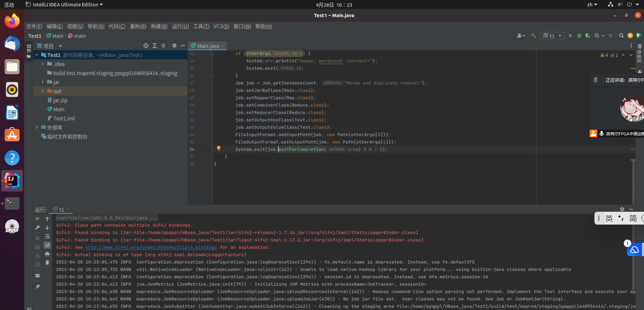Screen dimensions: 644x310
Task: Minimize the run tool window
Action: tap(631, 209)
